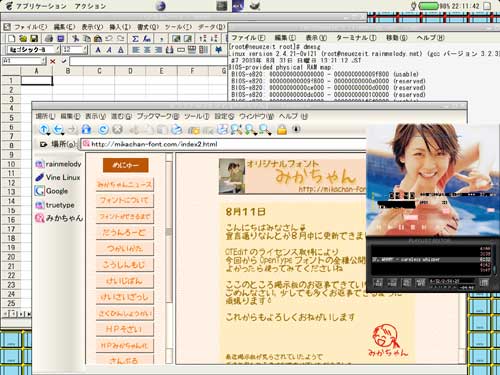The height and width of the screenshot is (375, 500).
Task: Sort descending icon in spreadsheet toolbar
Action: click(214, 39)
